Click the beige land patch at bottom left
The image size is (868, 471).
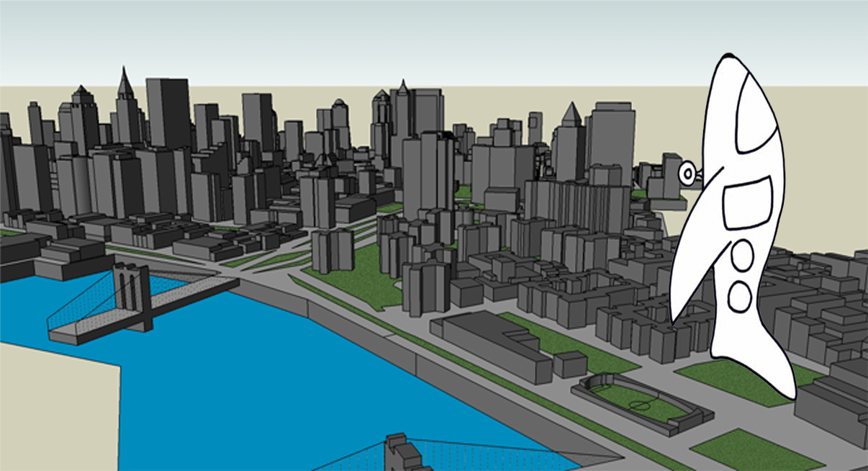pyautogui.click(x=58, y=411)
